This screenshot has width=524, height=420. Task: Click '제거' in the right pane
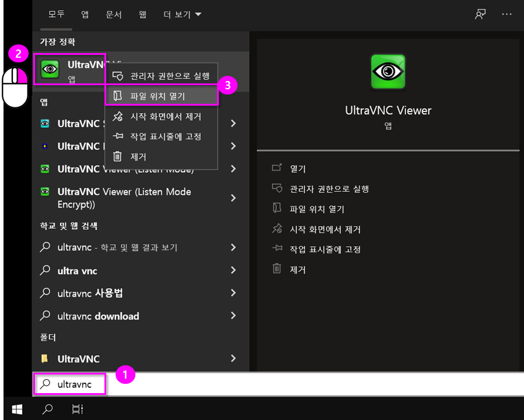(298, 269)
